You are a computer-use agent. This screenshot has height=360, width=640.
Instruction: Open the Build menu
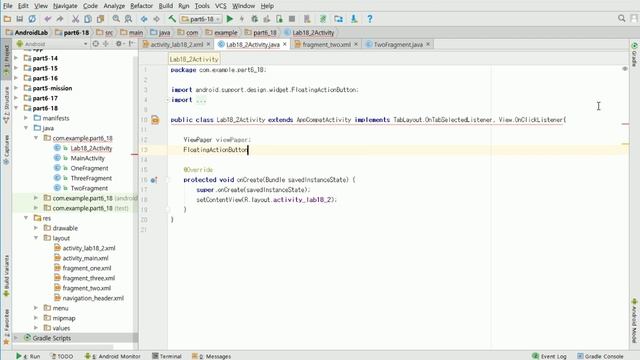pyautogui.click(x=166, y=6)
